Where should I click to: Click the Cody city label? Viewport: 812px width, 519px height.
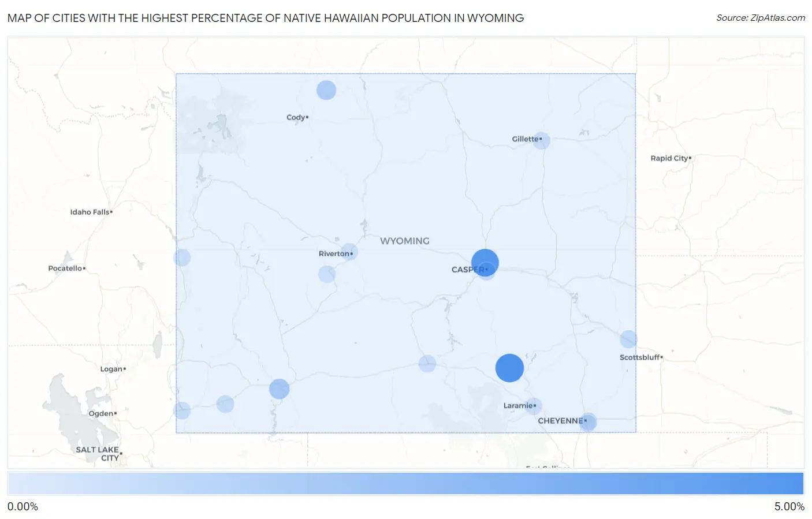(296, 117)
